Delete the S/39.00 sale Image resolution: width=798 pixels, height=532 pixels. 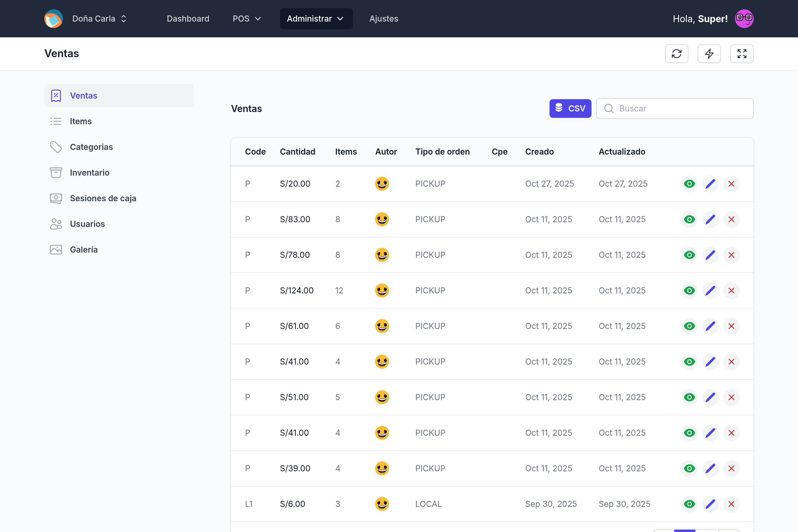(731, 468)
